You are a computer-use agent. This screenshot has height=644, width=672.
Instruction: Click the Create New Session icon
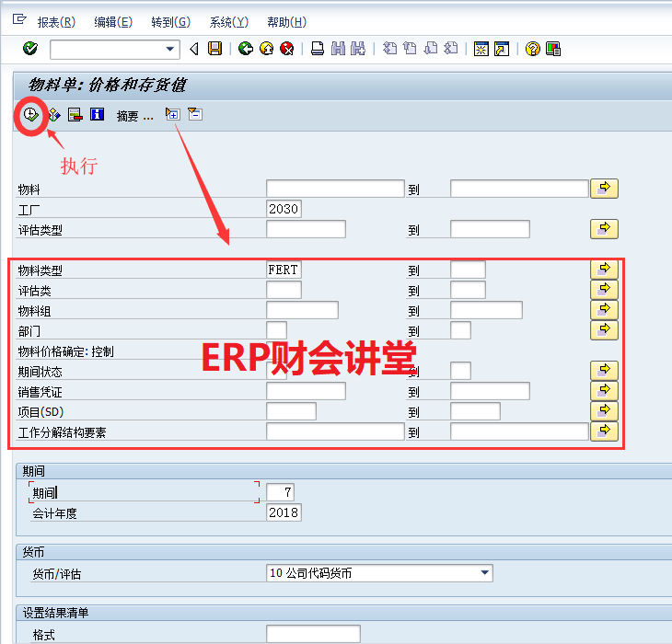coord(481,49)
